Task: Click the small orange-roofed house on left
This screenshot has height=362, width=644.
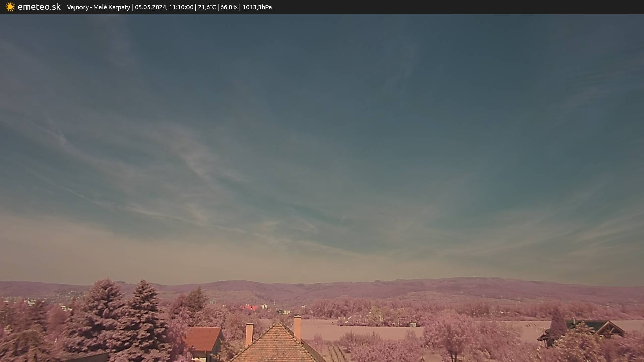Action: click(203, 339)
